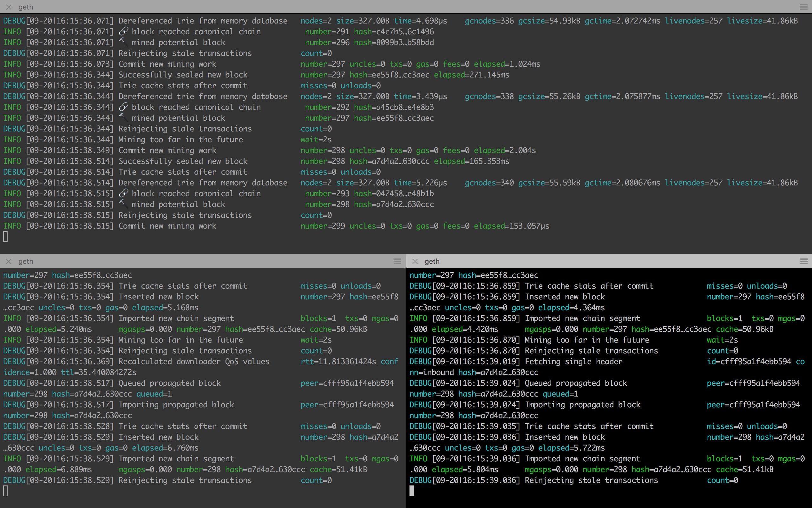Image resolution: width=812 pixels, height=508 pixels.
Task: Click the value "gcnodes=340"
Action: pos(489,183)
